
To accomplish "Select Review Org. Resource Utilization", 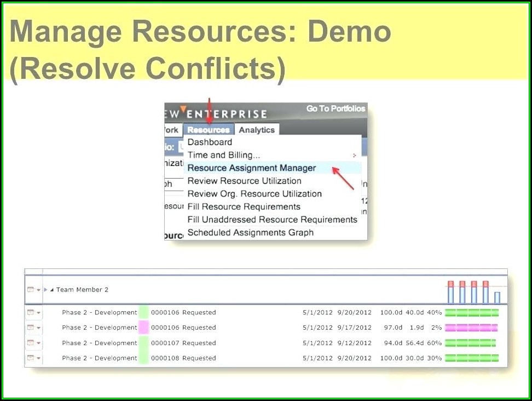I will tap(255, 194).
